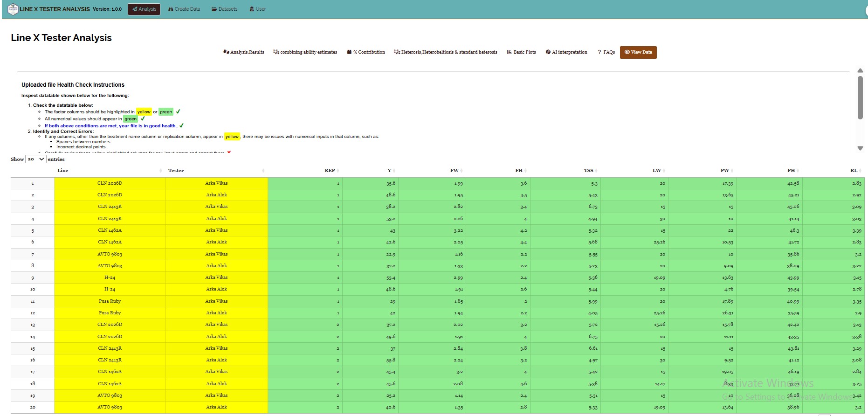Sort table by Tester column
868x416 pixels.
click(216, 171)
